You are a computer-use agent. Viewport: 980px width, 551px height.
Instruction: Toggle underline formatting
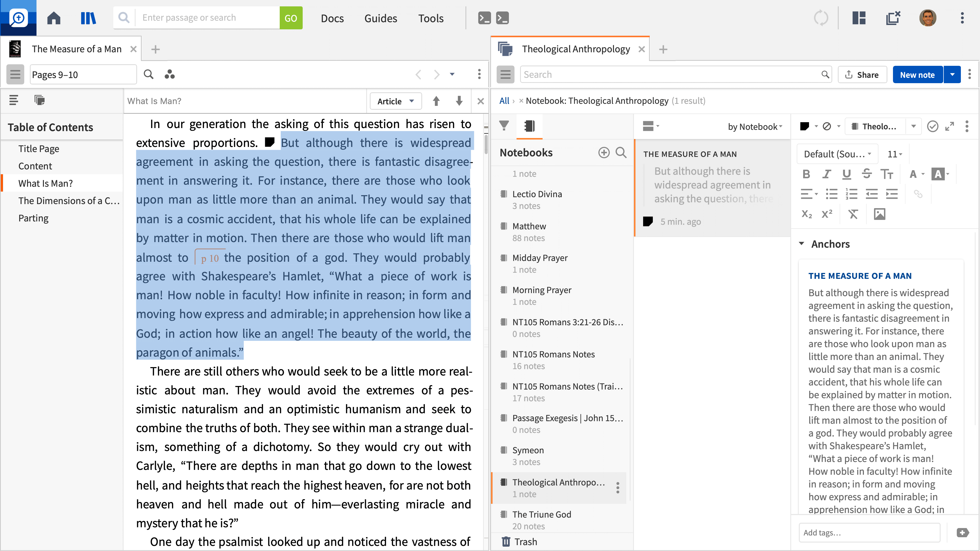(x=847, y=174)
